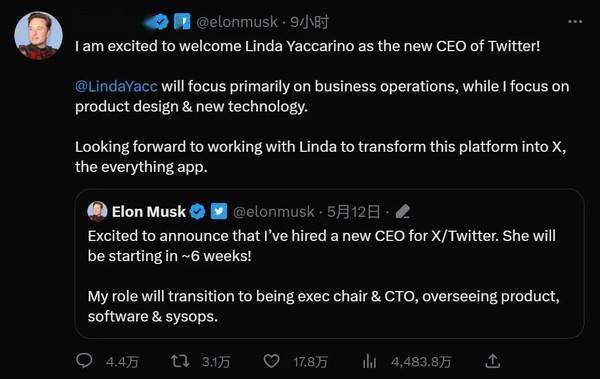The height and width of the screenshot is (379, 600).
Task: Click the 4.4万 reply count
Action: click(122, 362)
